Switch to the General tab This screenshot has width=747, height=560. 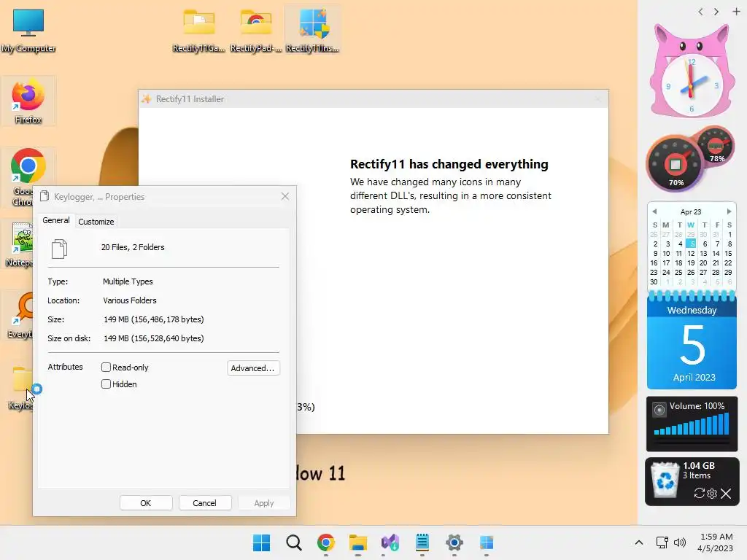coord(55,220)
